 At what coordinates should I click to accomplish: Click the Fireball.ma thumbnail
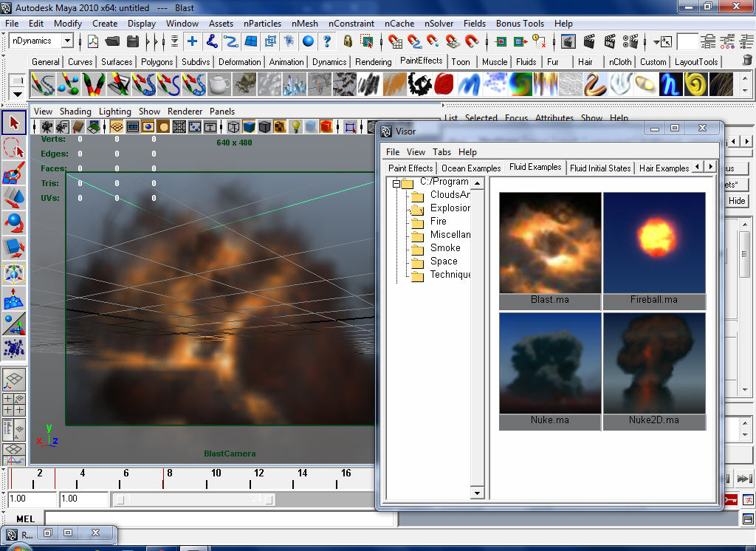click(x=654, y=243)
